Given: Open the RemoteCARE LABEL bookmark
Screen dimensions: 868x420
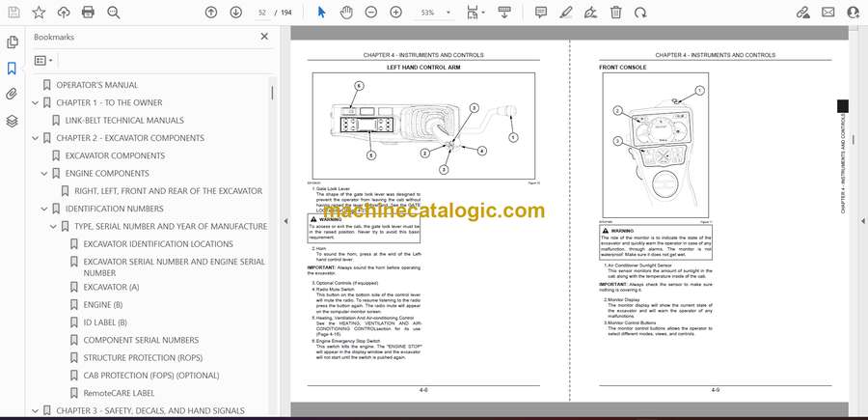Looking at the screenshot, I should click(119, 393).
